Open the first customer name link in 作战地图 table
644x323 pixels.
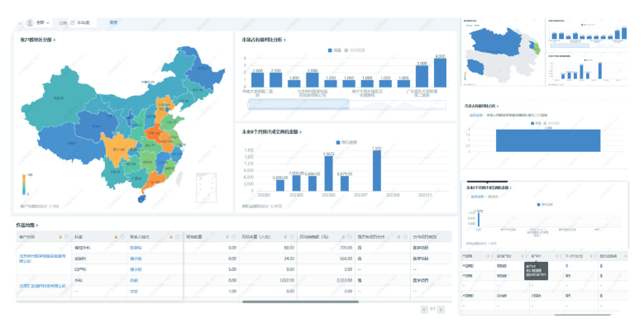pos(42,259)
